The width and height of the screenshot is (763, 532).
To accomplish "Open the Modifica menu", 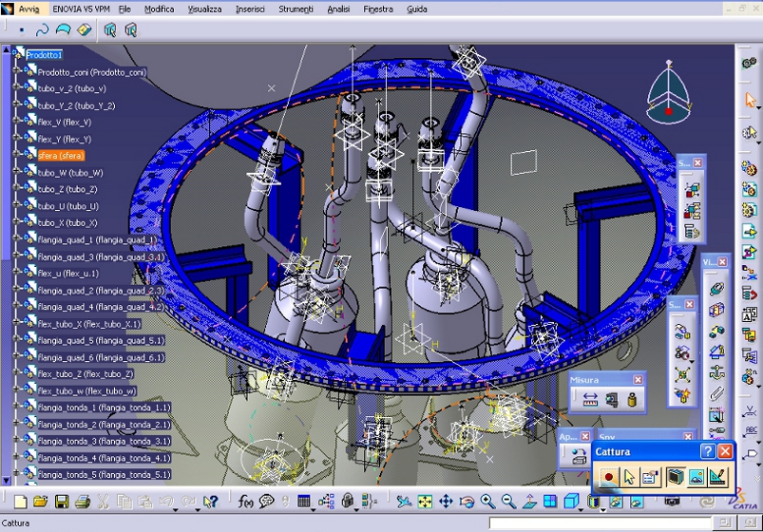I will [x=159, y=9].
